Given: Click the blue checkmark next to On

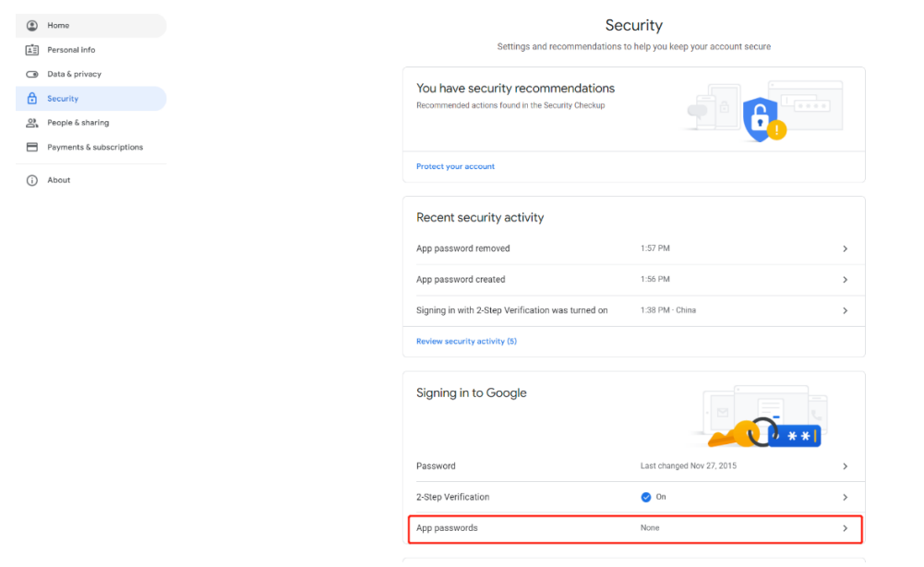Looking at the screenshot, I should tap(646, 498).
